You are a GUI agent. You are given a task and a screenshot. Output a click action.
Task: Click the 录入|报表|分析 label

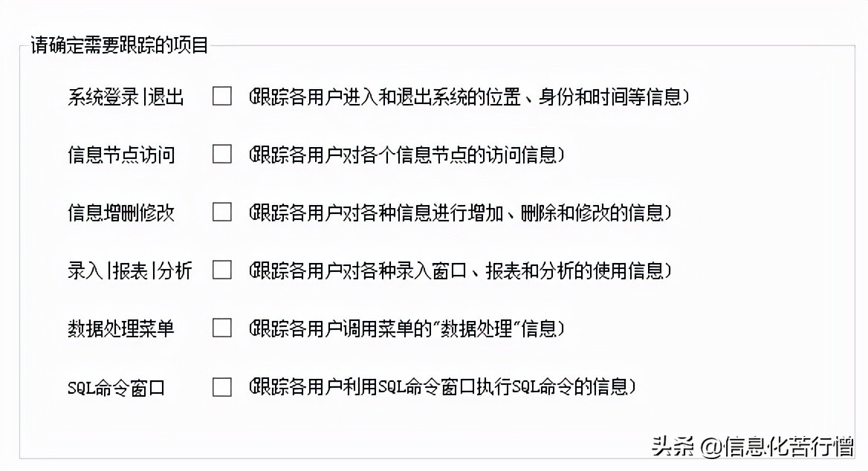(129, 270)
